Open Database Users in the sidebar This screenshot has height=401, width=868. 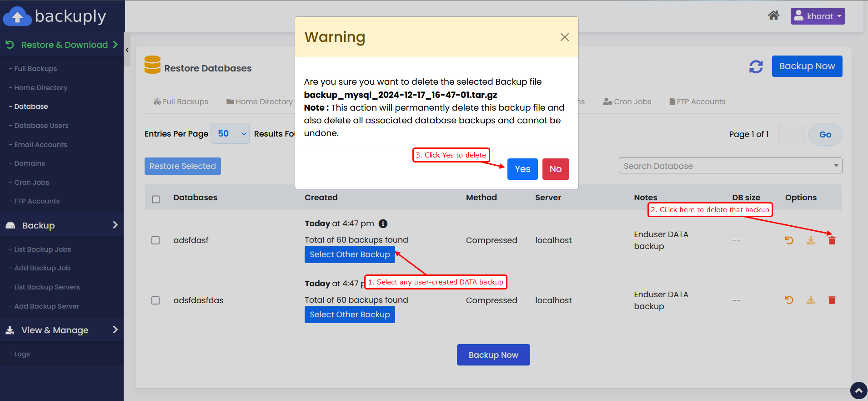41,126
